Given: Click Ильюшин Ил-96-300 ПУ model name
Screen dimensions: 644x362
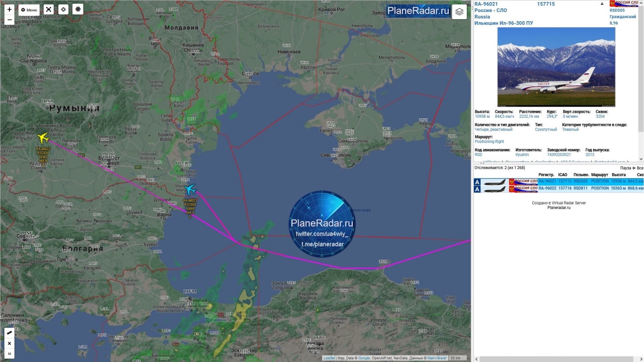Looking at the screenshot, I should click(504, 23).
